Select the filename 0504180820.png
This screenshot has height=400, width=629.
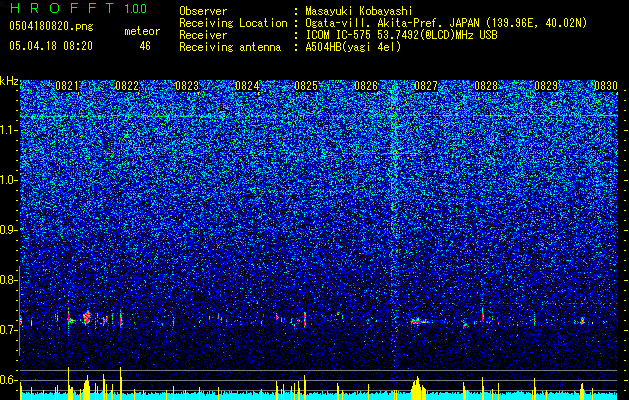(51, 26)
